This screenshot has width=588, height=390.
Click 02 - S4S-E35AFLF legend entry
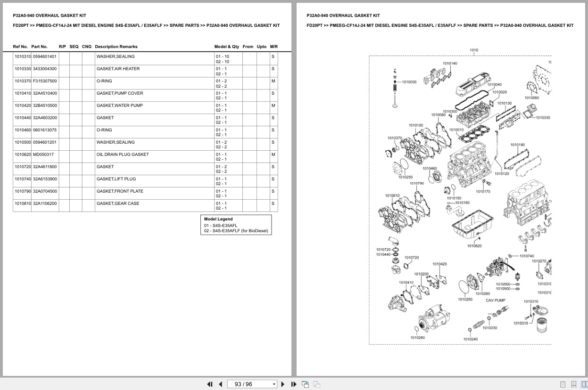pos(236,231)
